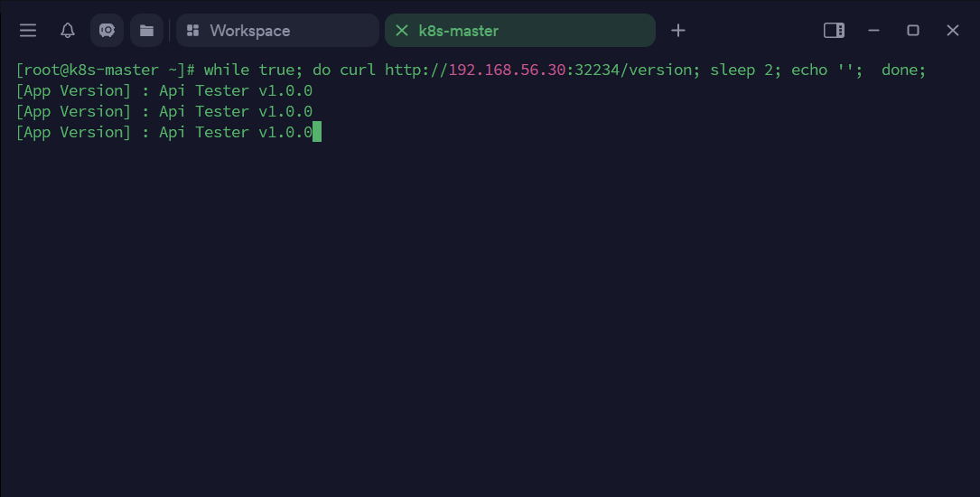The height and width of the screenshot is (497, 980).
Task: Maximize the terminal window
Action: (913, 31)
